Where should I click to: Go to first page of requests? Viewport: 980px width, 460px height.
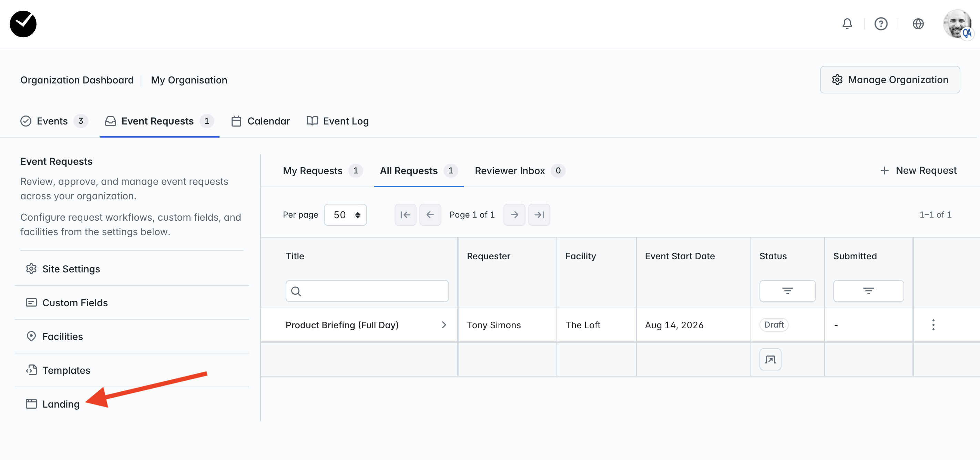click(x=405, y=215)
